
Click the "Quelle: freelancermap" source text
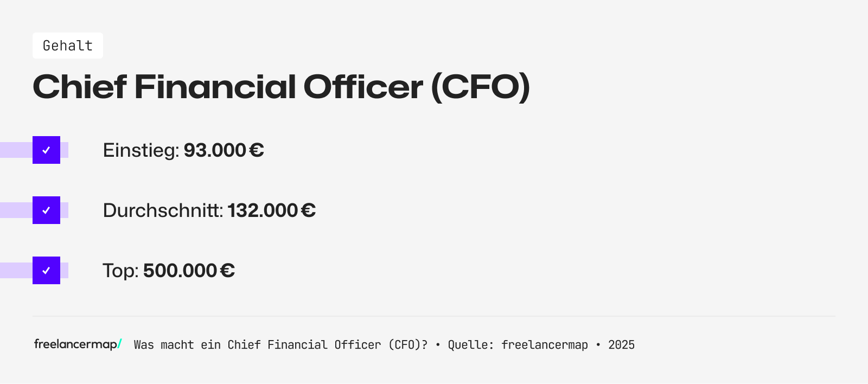point(518,345)
